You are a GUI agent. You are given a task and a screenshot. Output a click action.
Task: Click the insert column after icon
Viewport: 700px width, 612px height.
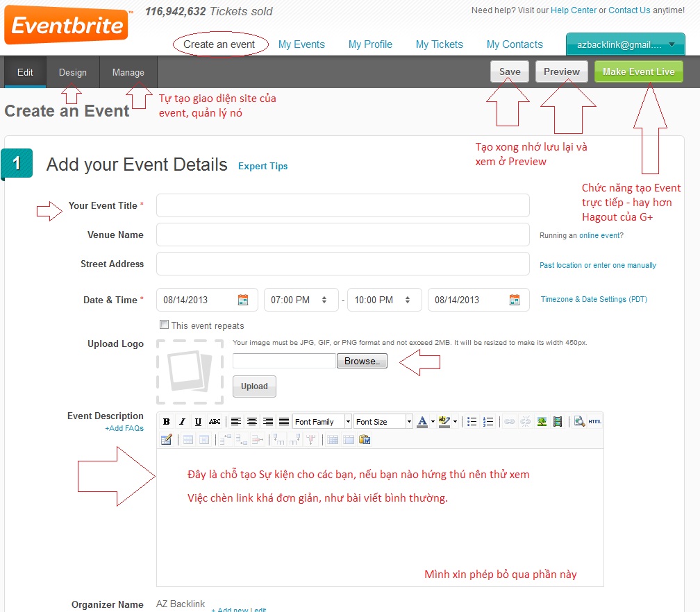[295, 440]
